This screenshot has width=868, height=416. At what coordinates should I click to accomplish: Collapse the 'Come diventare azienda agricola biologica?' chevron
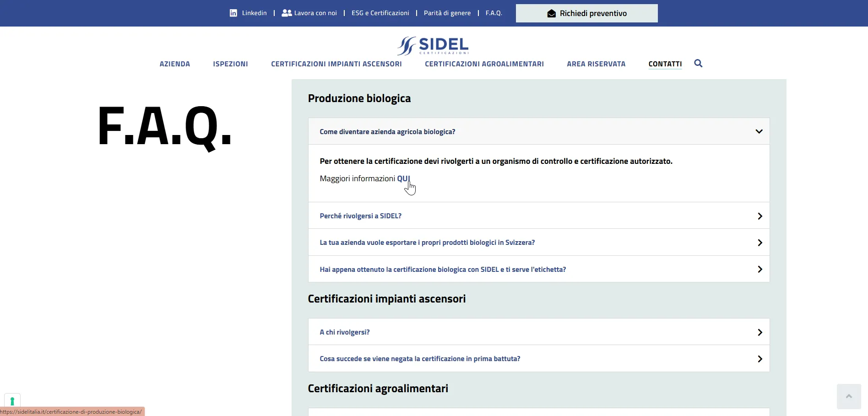pyautogui.click(x=759, y=132)
